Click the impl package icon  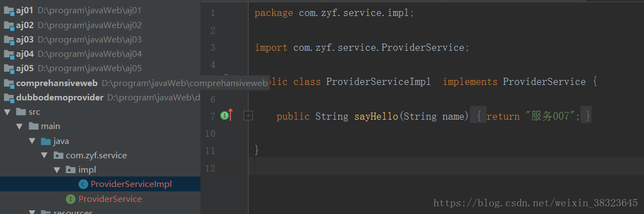tap(71, 170)
